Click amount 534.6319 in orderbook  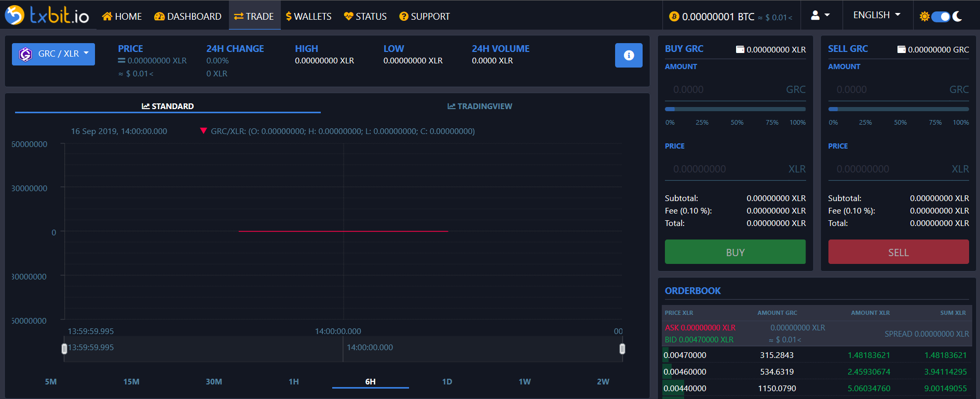(x=777, y=372)
